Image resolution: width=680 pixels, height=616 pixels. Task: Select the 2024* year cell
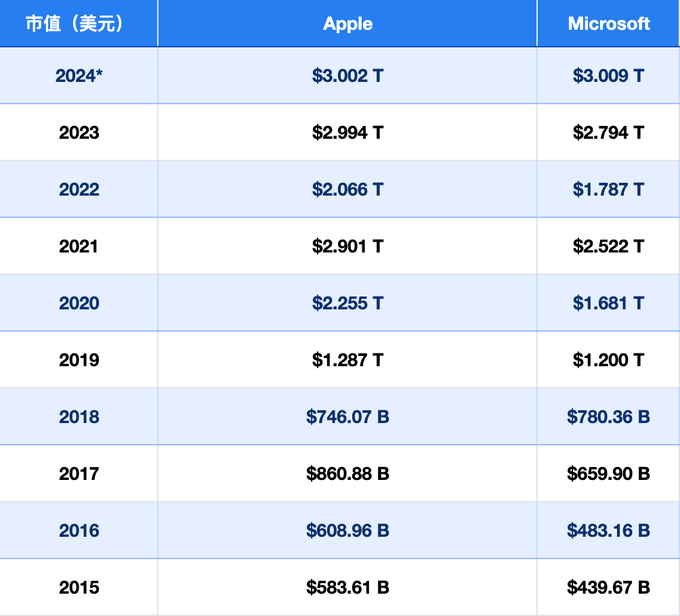[x=79, y=75]
